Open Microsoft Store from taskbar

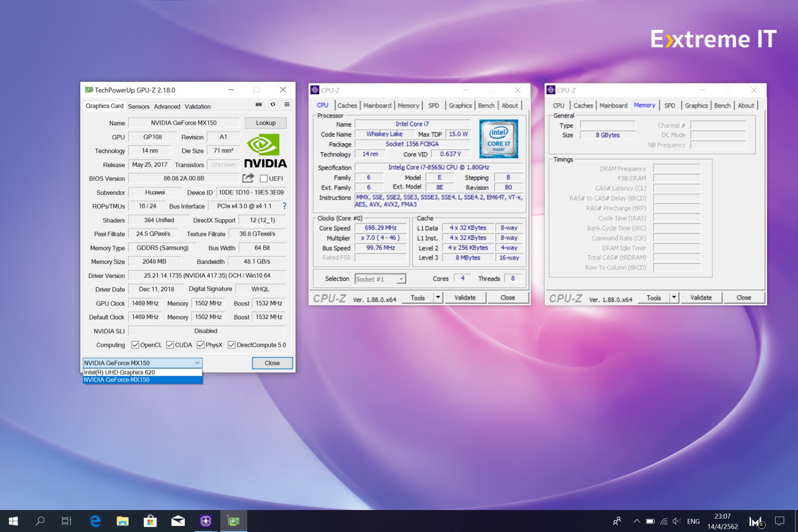point(150,521)
